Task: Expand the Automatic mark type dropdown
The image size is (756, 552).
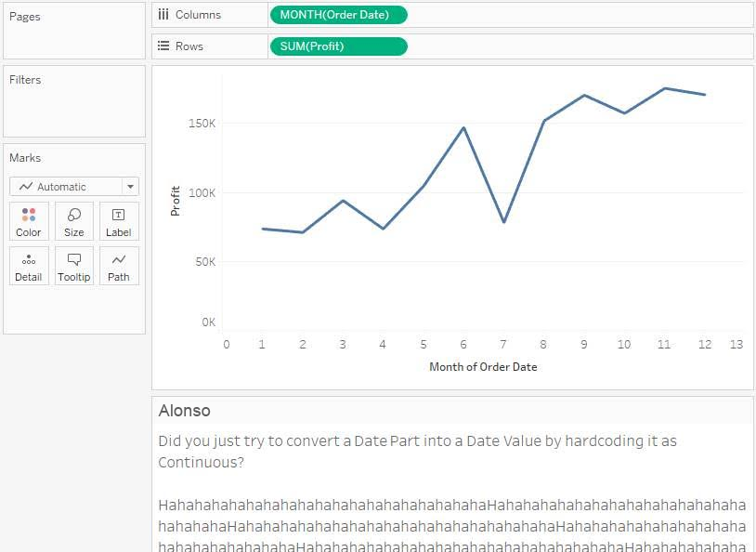Action: point(66,186)
